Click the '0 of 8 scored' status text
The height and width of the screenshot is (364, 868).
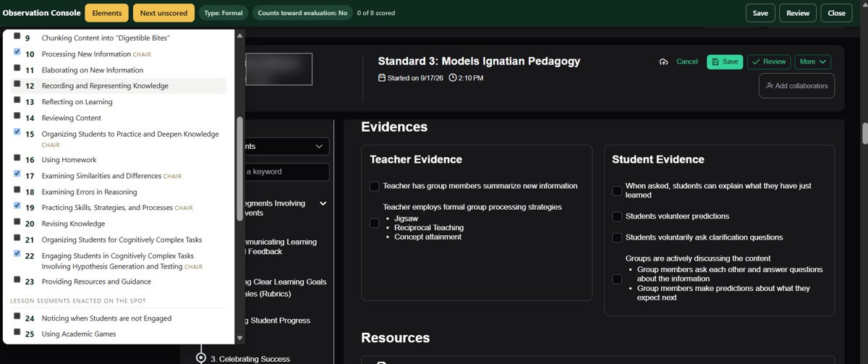click(376, 13)
